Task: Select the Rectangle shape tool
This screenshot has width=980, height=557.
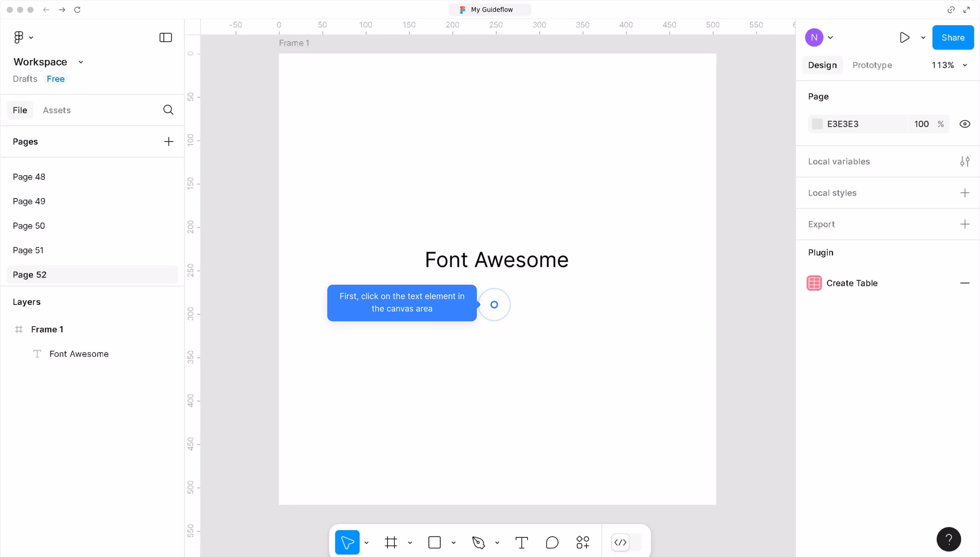Action: coord(435,542)
